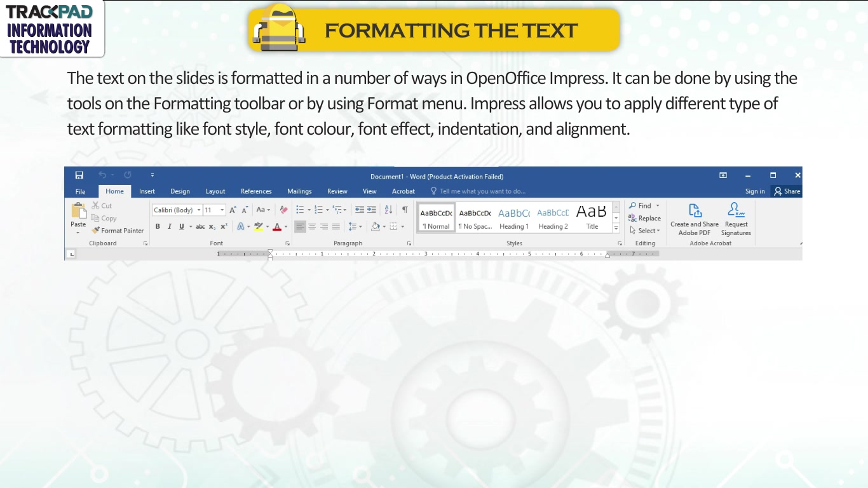The image size is (868, 488).
Task: Toggle Underline formatting
Action: pyautogui.click(x=182, y=227)
